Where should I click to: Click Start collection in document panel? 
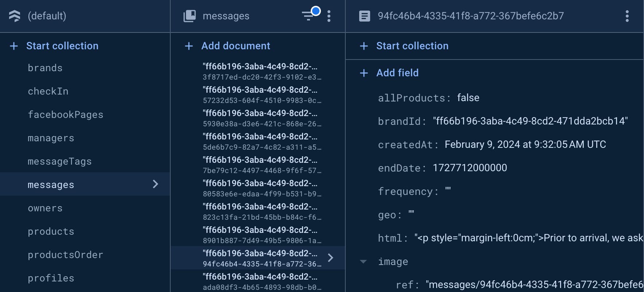pos(412,46)
